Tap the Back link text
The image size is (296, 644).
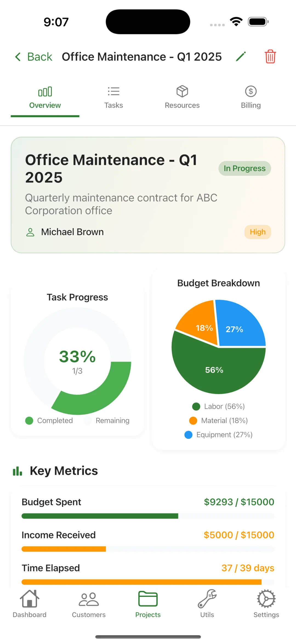(40, 57)
